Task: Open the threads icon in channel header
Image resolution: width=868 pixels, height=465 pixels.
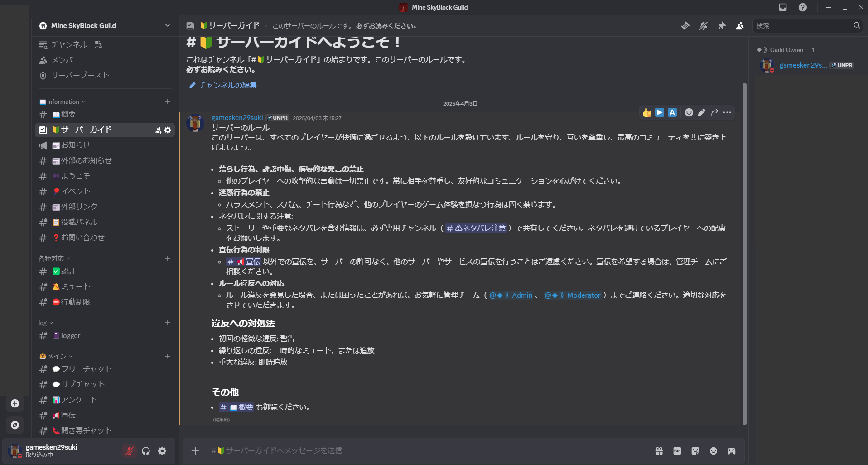Action: tap(685, 26)
